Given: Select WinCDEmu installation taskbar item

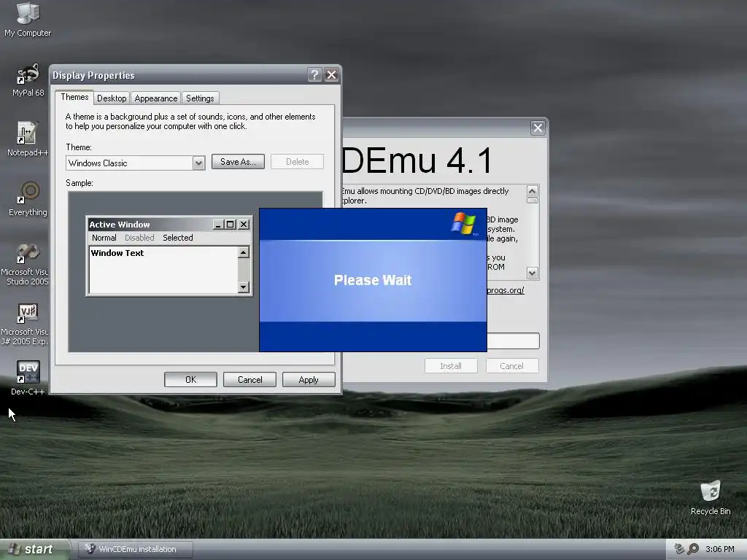Looking at the screenshot, I should pyautogui.click(x=136, y=549).
